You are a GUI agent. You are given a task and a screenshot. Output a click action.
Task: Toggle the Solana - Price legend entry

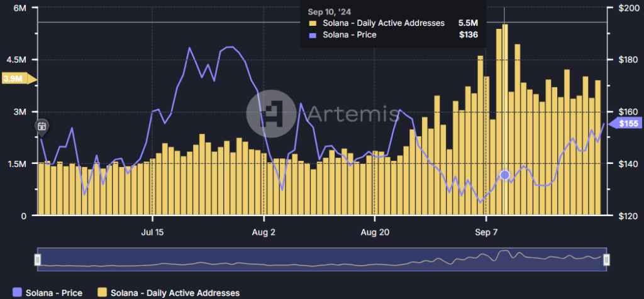point(48,293)
